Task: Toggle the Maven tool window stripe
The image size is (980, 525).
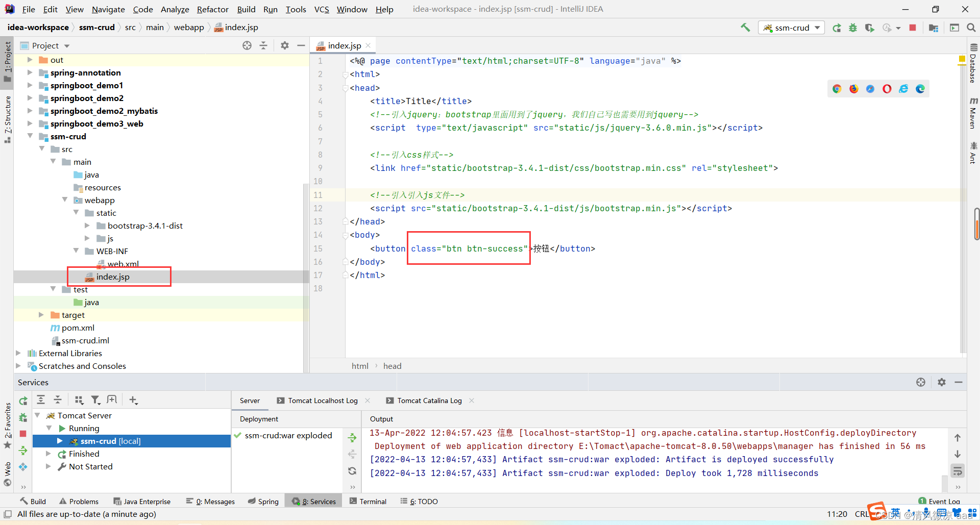Action: coord(973,113)
